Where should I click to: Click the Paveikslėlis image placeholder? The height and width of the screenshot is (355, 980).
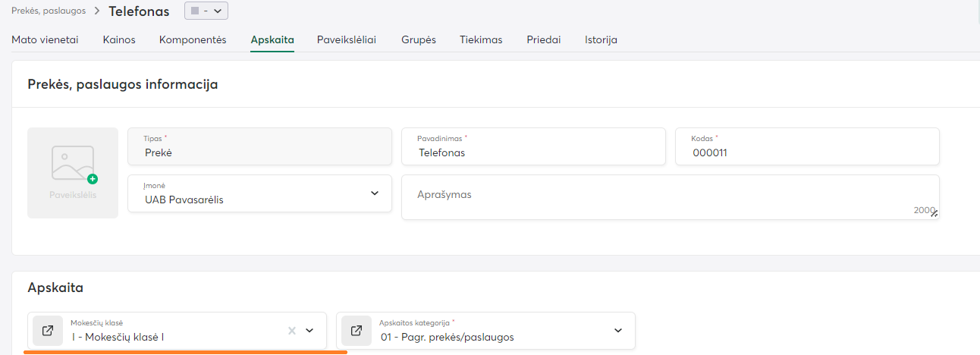click(x=73, y=172)
